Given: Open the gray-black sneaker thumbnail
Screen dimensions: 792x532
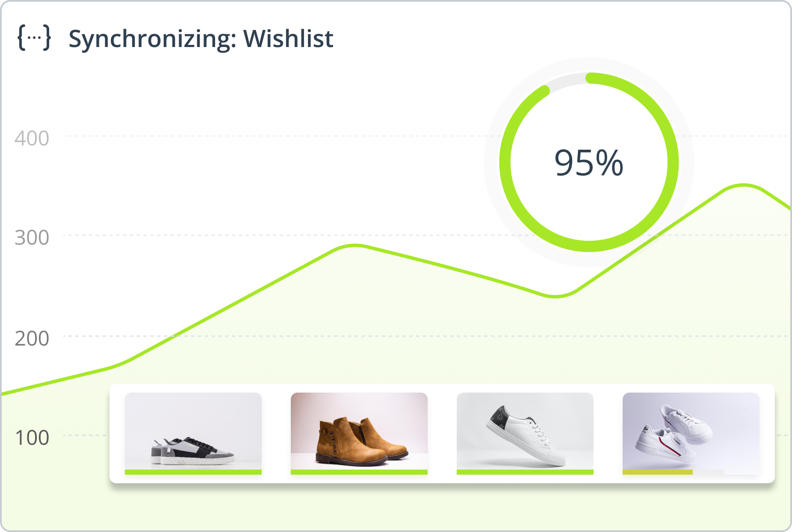Looking at the screenshot, I should tap(193, 431).
